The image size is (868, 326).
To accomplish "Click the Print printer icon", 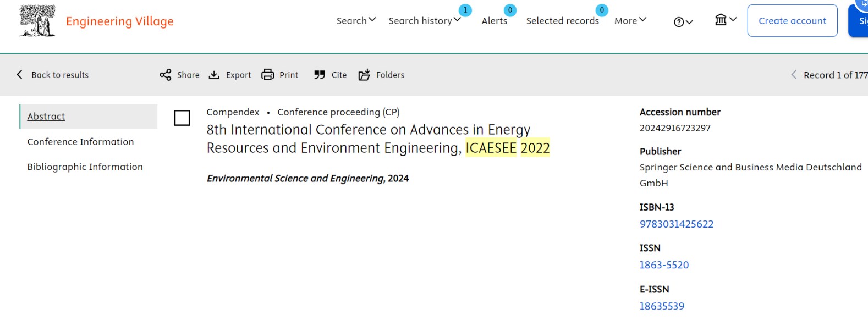I will coord(267,75).
